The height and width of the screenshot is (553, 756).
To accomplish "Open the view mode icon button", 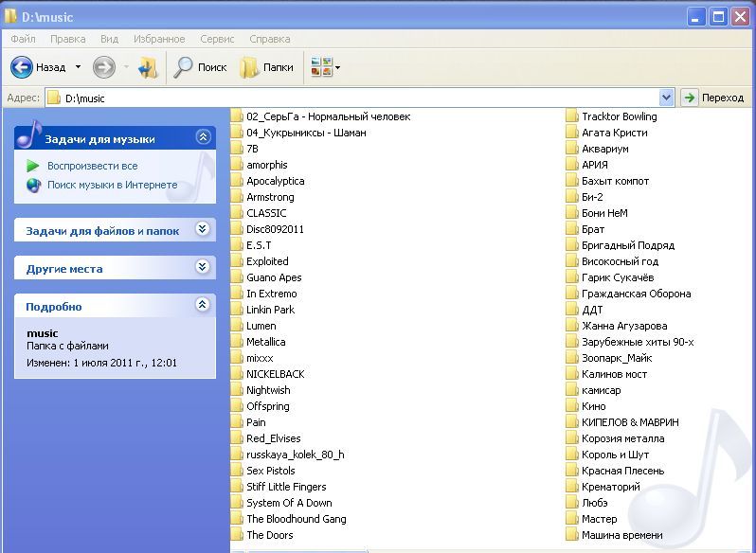I will click(x=321, y=67).
